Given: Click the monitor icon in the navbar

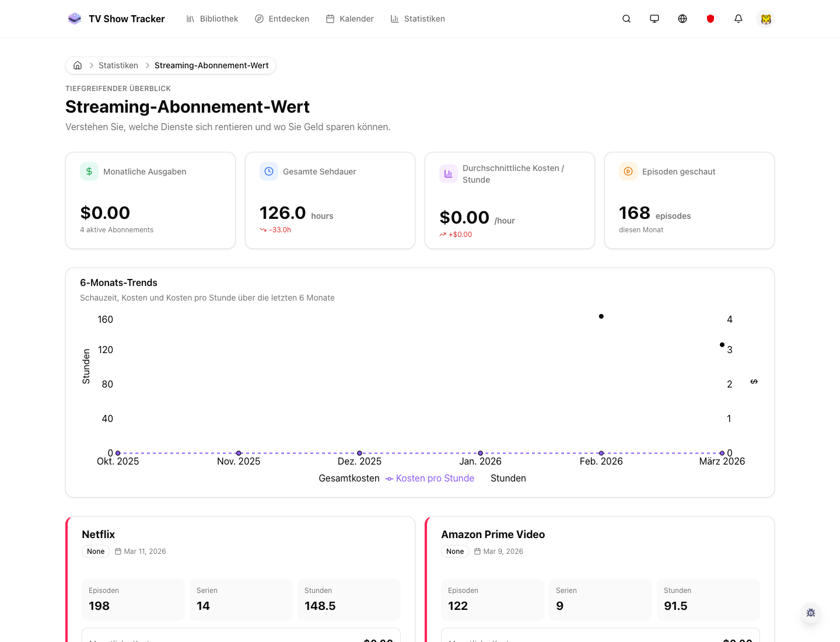Looking at the screenshot, I should pos(654,19).
